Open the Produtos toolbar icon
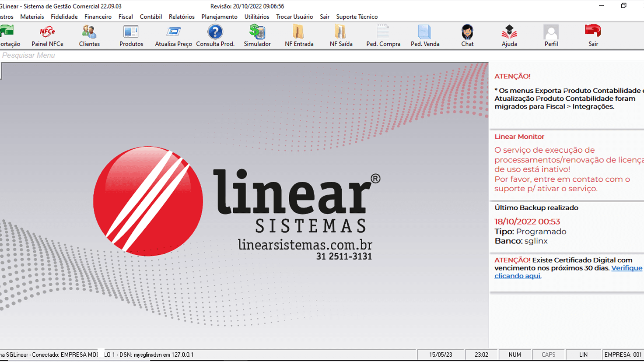 (131, 35)
